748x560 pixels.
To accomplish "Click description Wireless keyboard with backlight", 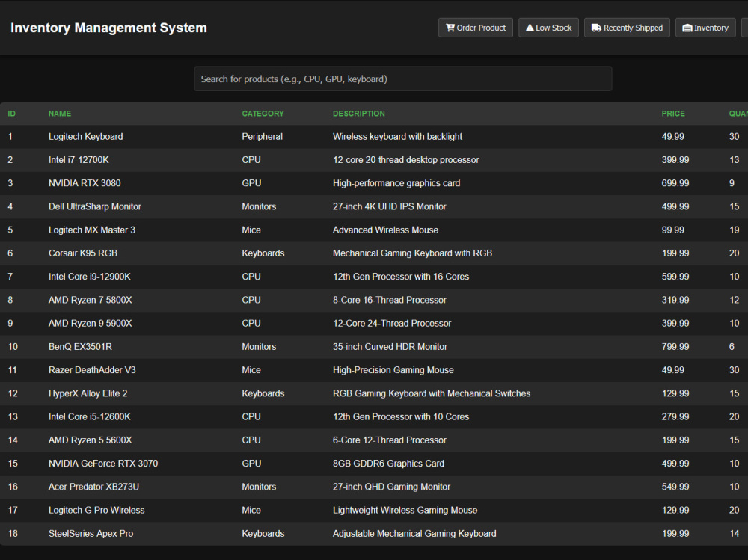I will click(x=397, y=136).
